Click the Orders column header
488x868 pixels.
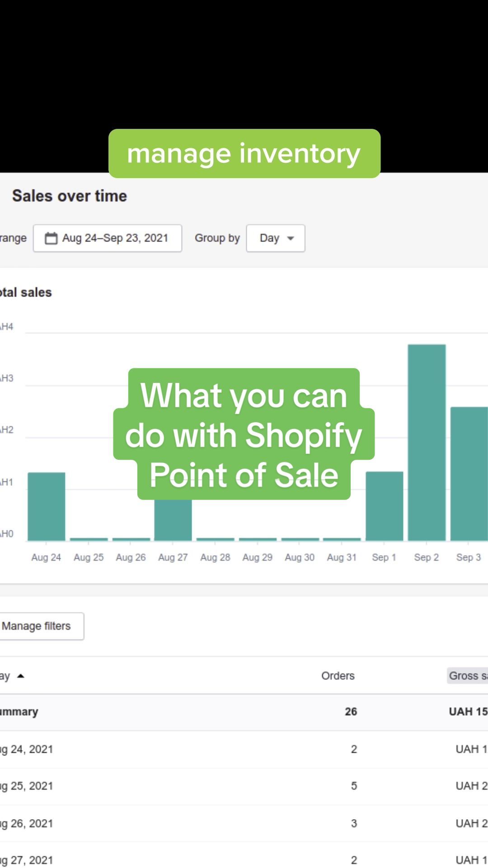tap(338, 676)
